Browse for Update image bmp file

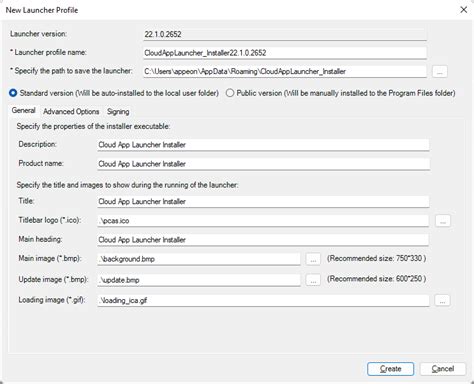click(313, 280)
